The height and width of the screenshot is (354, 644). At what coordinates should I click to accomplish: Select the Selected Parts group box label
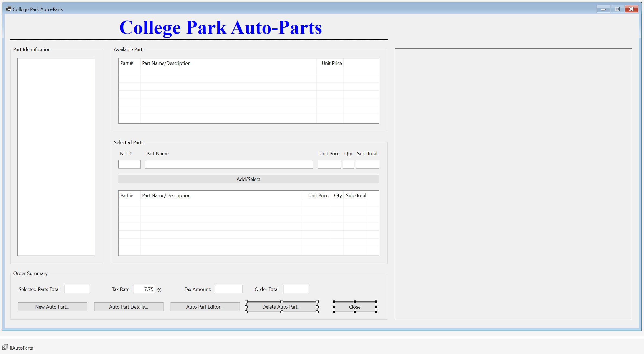click(129, 142)
